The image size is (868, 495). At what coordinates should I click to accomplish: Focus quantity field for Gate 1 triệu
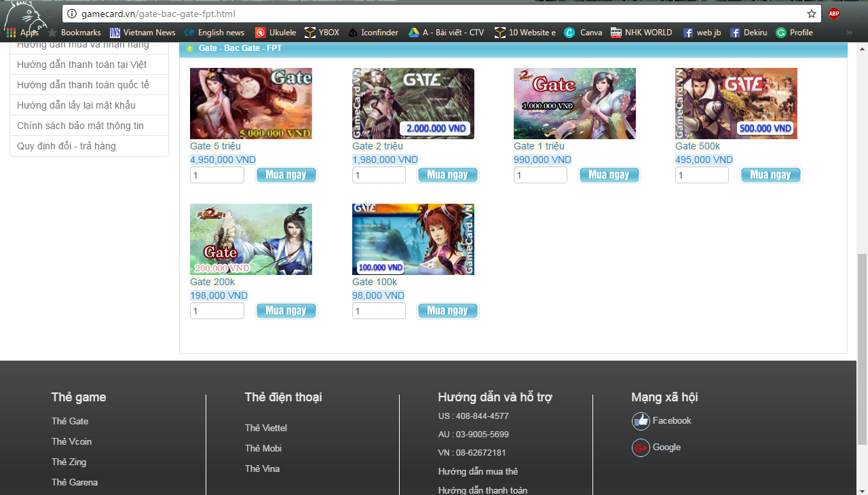[x=540, y=175]
